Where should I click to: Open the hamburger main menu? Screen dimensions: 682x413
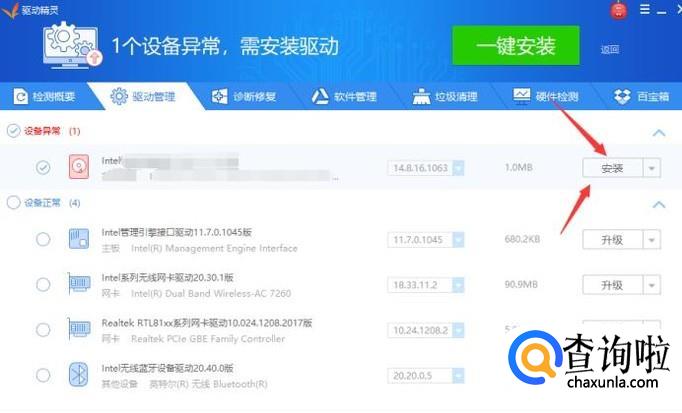point(645,9)
